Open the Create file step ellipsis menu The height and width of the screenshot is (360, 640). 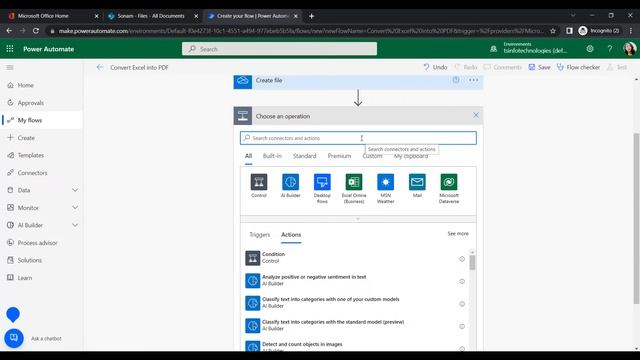coord(473,80)
